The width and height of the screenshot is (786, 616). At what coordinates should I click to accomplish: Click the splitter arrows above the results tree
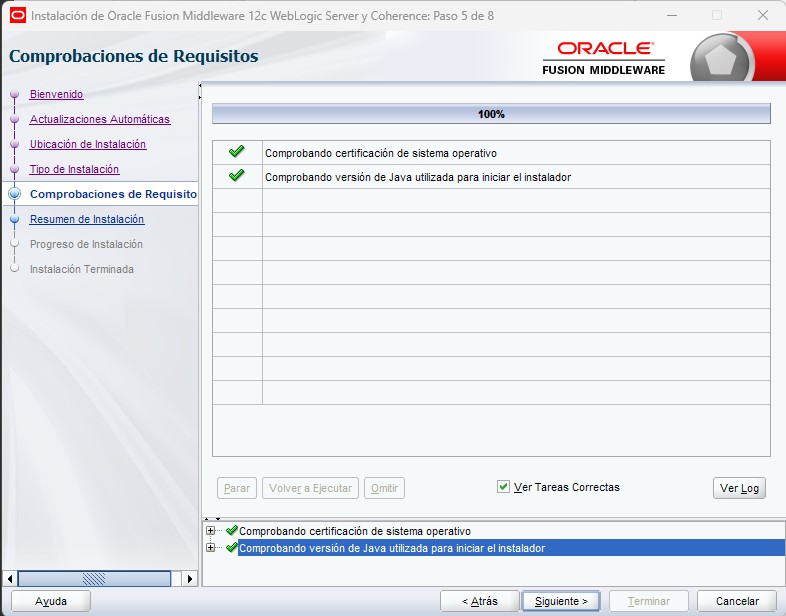coord(212,519)
